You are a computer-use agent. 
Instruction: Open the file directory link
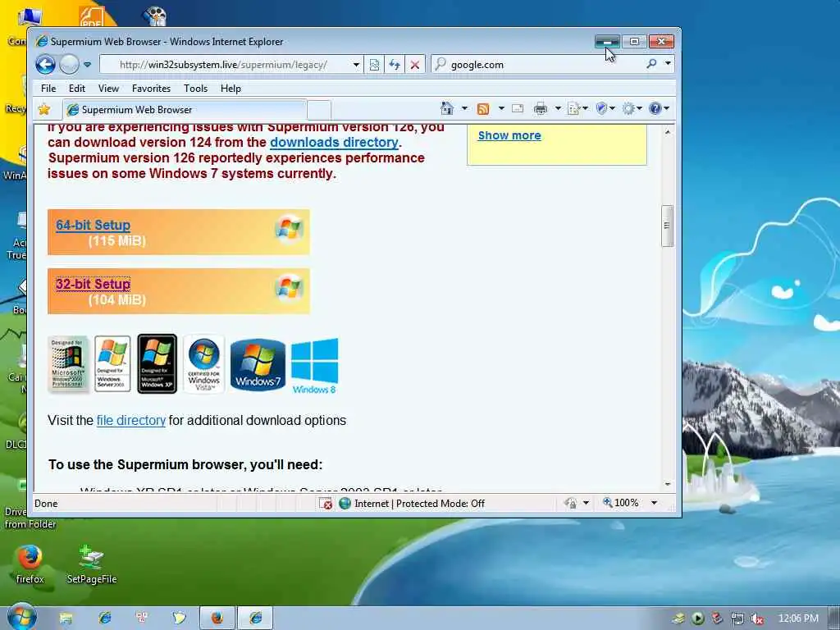(130, 421)
